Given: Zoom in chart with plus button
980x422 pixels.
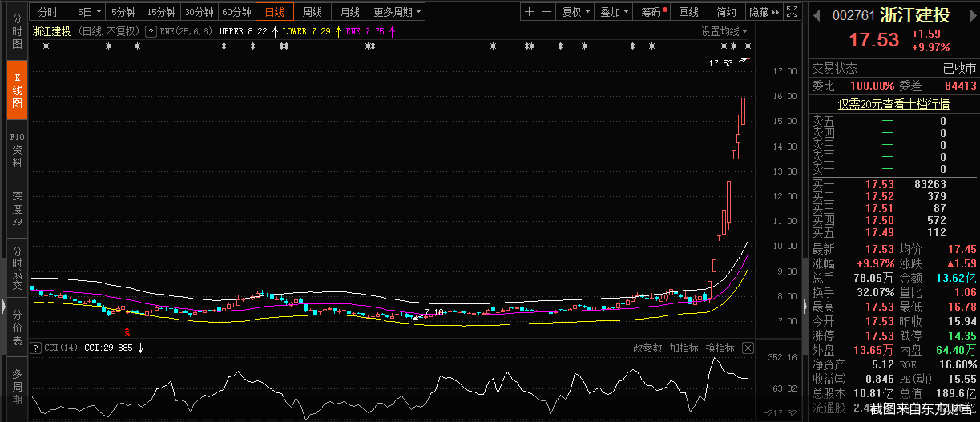Looking at the screenshot, I should [x=530, y=12].
